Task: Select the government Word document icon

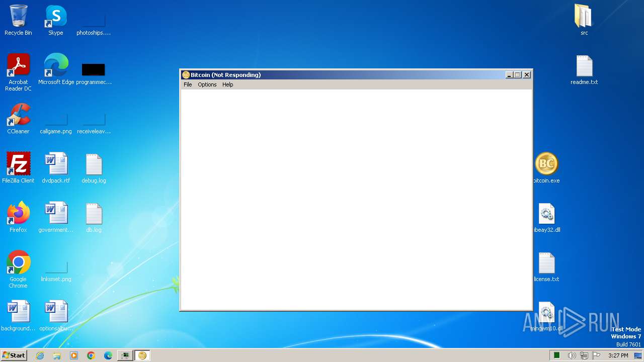Action: point(56,217)
